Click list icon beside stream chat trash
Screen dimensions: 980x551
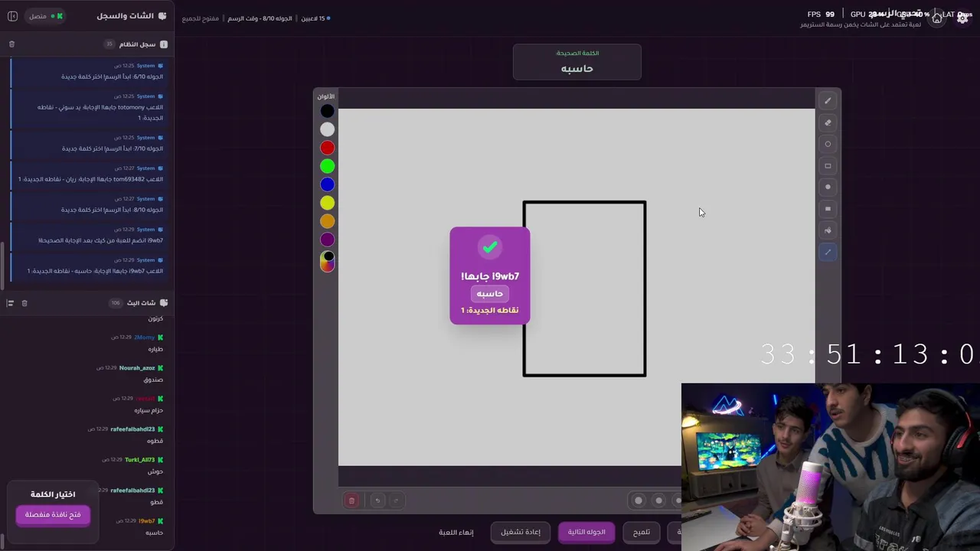tap(10, 303)
